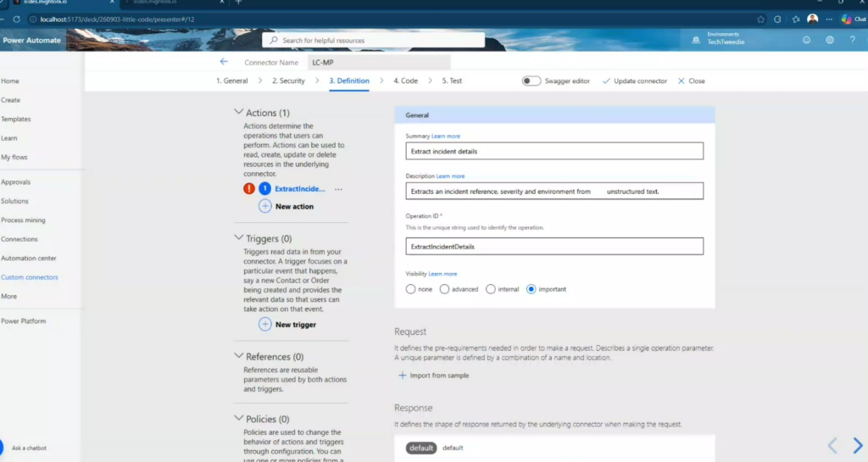Open the settings gear icon in header
Viewport: 868px width, 462px height.
pyautogui.click(x=829, y=40)
